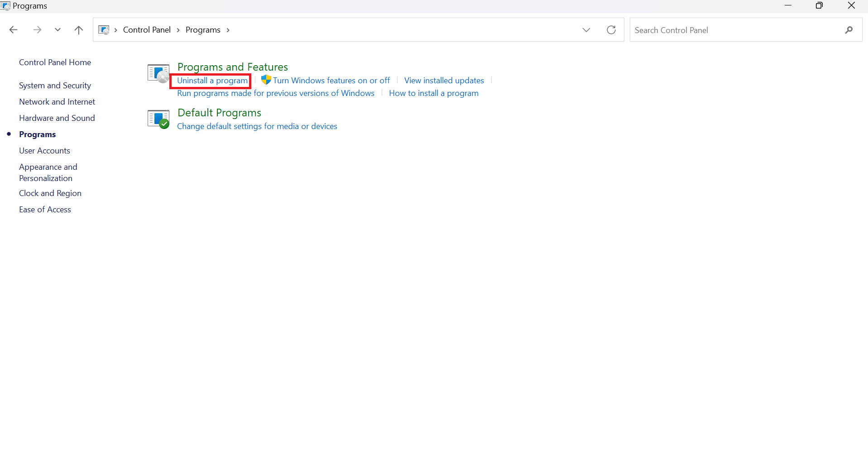The height and width of the screenshot is (454, 868).
Task: Open View installed updates
Action: coord(444,81)
